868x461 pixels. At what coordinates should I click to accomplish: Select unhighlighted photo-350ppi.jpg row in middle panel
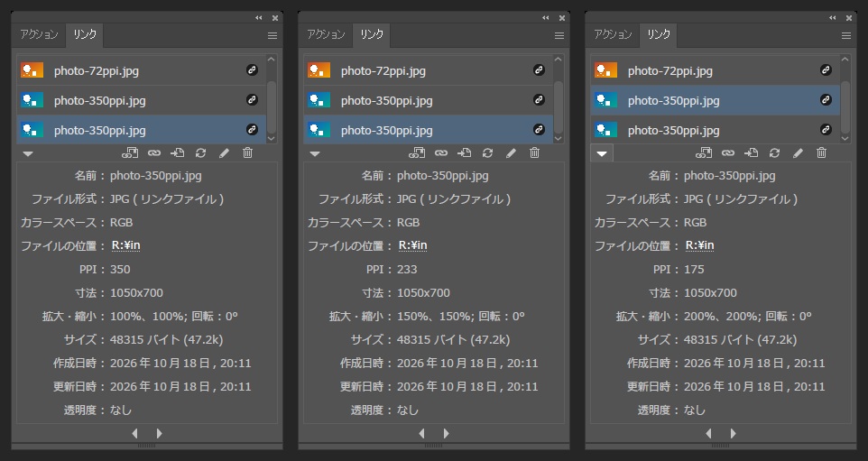pos(428,100)
